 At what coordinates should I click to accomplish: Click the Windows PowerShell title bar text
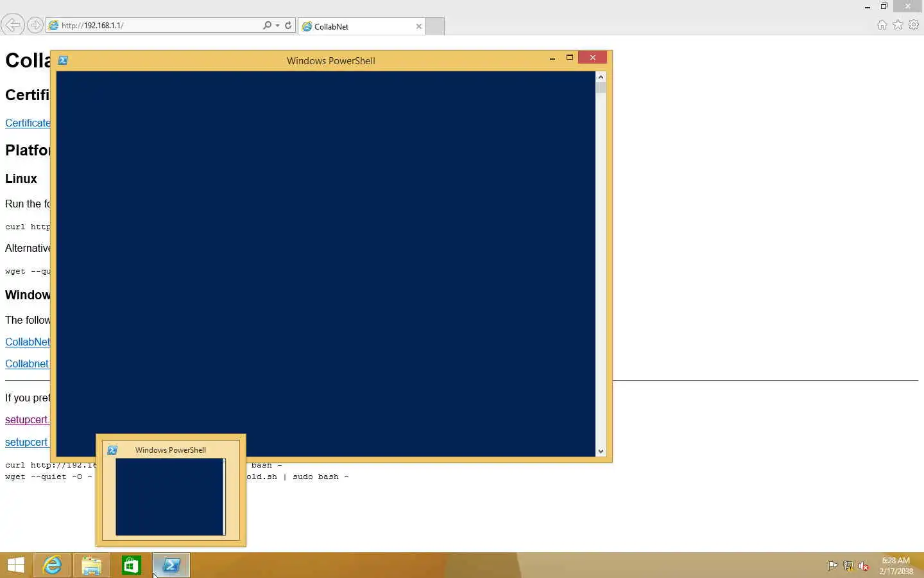coord(331,60)
